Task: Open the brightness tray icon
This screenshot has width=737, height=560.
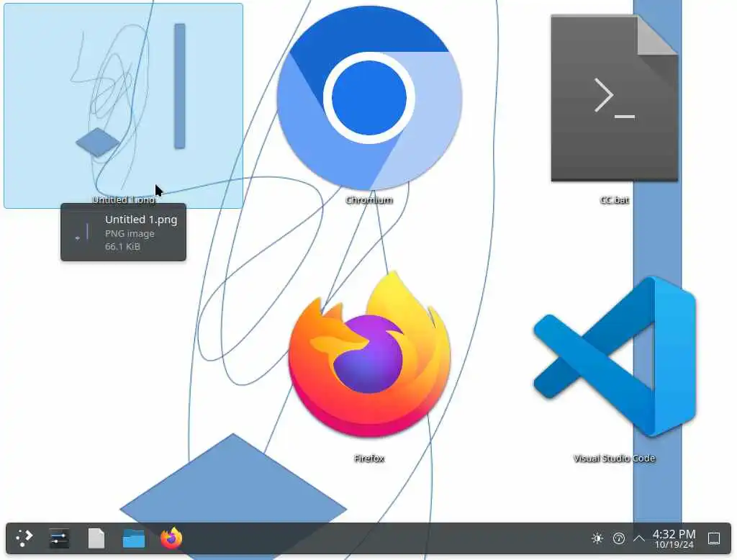Action: coord(597,538)
